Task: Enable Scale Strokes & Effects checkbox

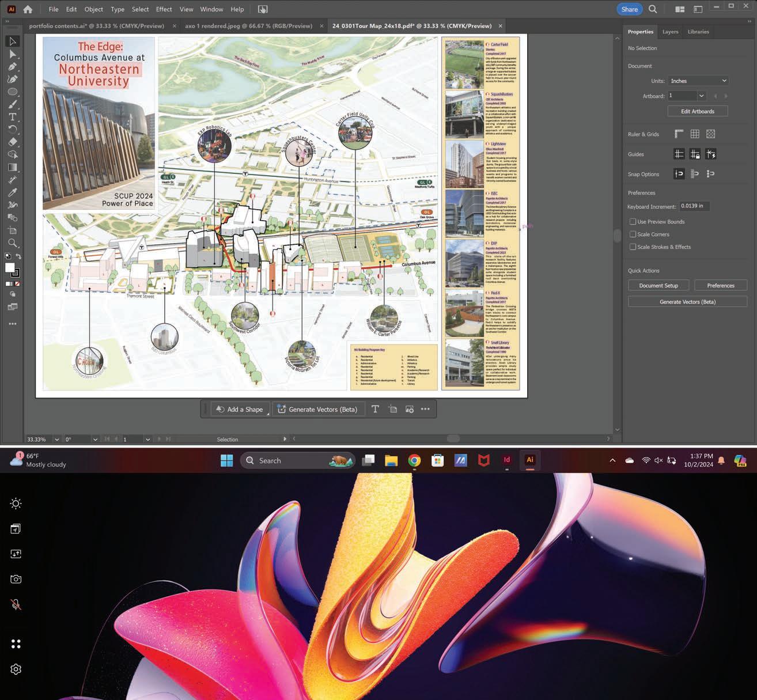Action: tap(633, 247)
